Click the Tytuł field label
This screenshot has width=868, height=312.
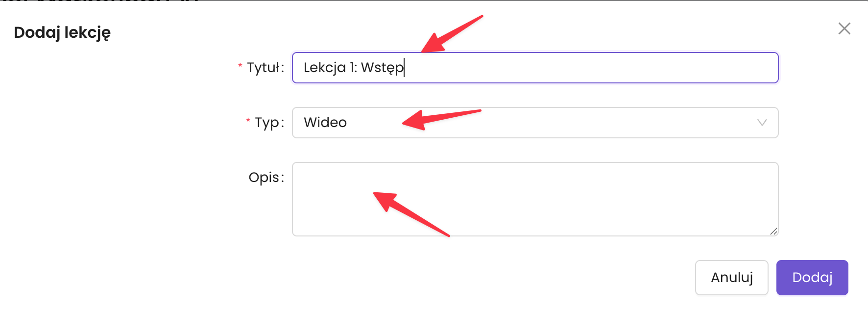coord(265,68)
